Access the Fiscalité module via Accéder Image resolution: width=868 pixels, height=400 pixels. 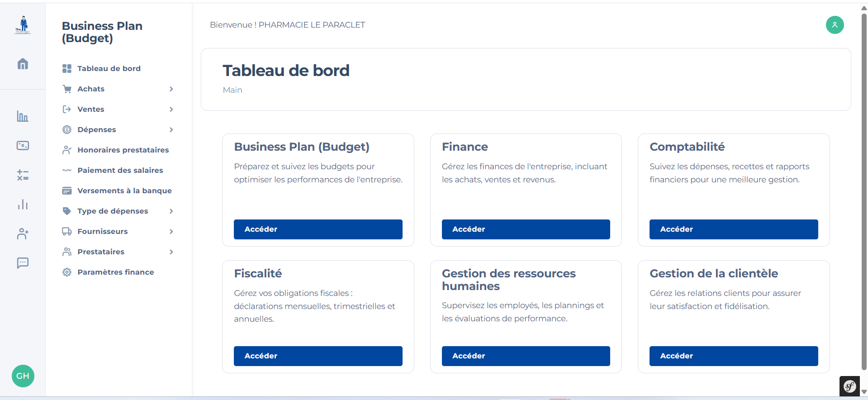(x=318, y=356)
